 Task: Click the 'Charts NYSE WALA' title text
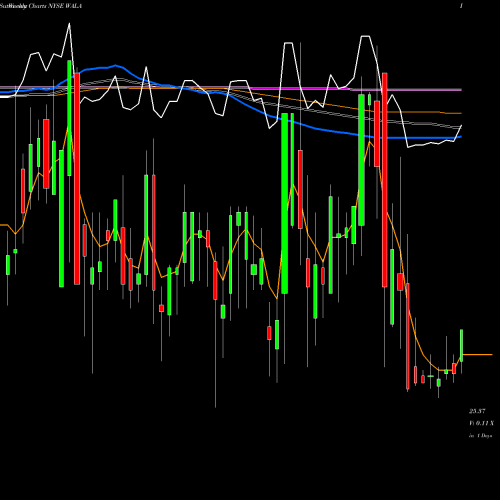click(x=55, y=6)
